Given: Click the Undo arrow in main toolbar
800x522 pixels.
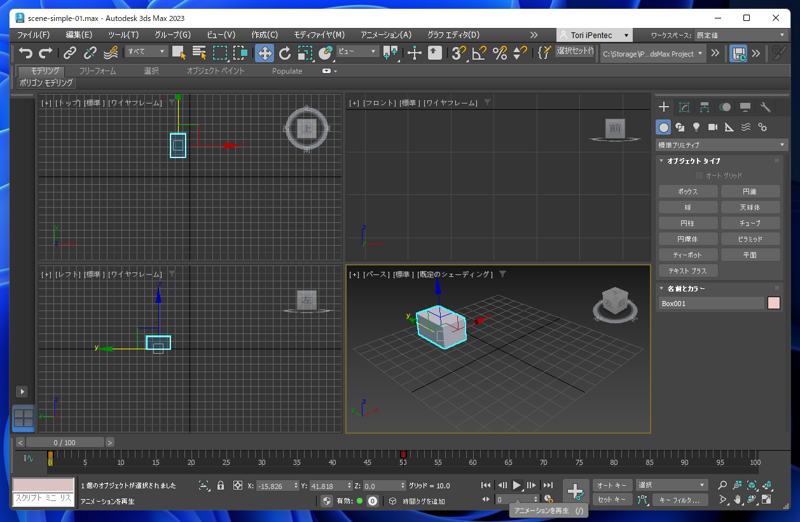Looking at the screenshot, I should click(x=26, y=53).
